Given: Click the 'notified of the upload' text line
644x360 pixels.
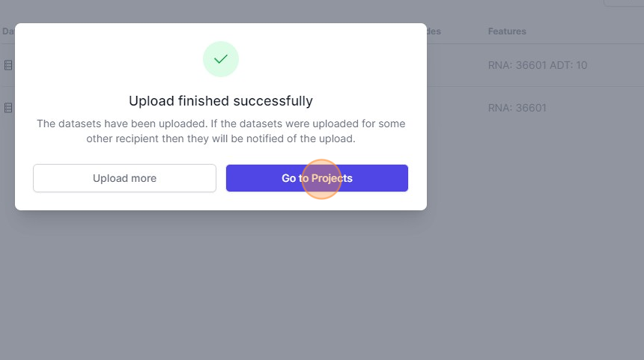Looking at the screenshot, I should [221, 138].
